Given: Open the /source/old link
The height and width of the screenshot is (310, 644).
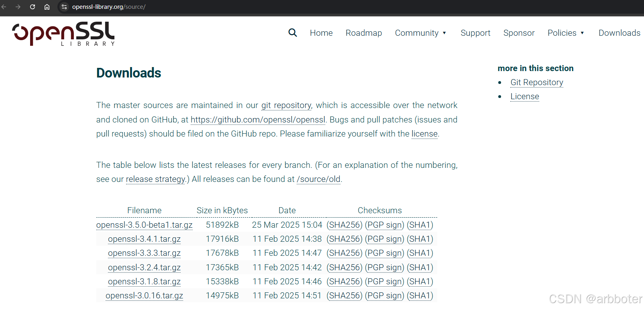Looking at the screenshot, I should coord(318,179).
